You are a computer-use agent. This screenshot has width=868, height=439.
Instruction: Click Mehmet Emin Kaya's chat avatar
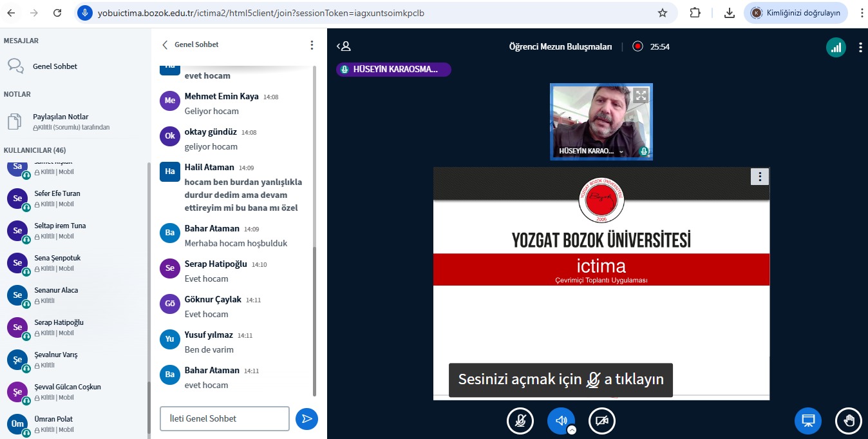170,101
